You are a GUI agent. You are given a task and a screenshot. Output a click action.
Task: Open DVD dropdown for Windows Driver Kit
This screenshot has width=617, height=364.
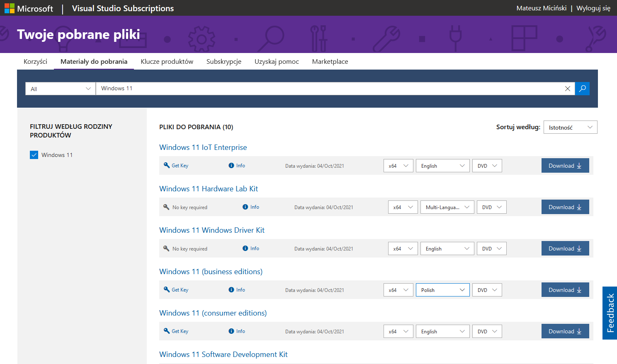(492, 248)
